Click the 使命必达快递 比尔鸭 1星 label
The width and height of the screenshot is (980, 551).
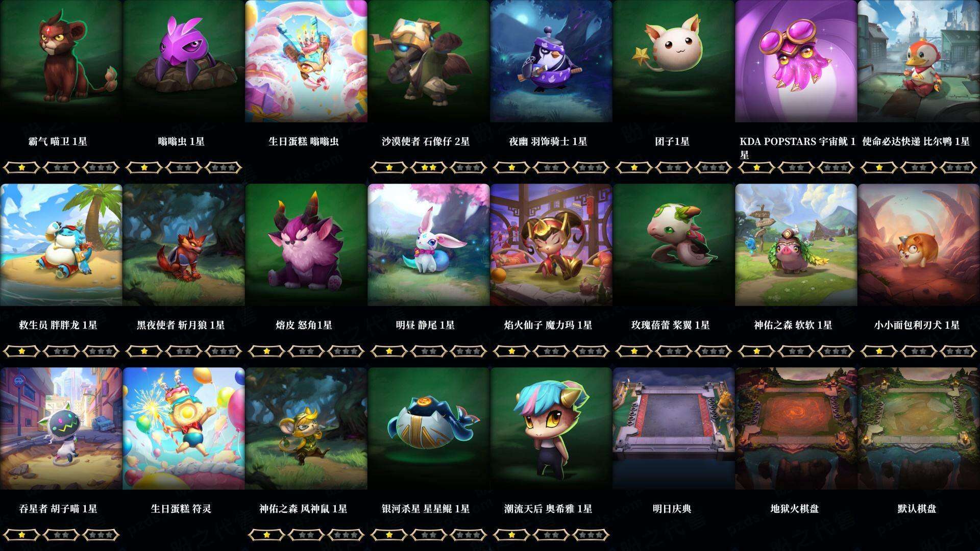(916, 141)
